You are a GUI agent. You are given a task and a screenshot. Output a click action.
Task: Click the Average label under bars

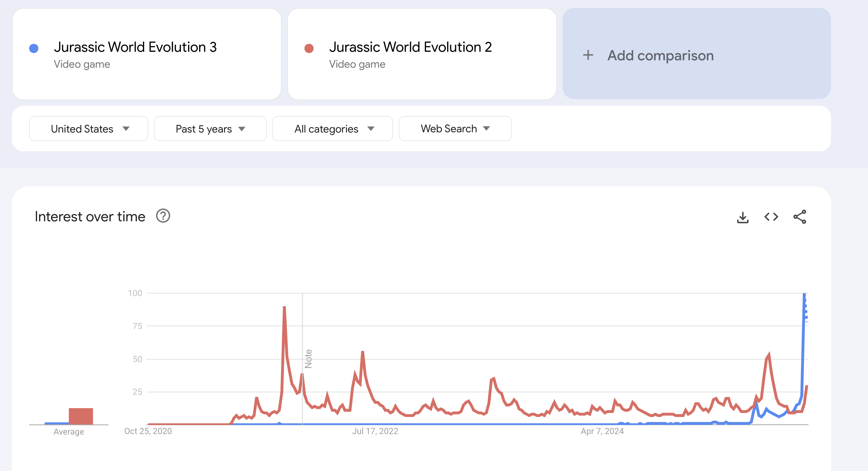[x=69, y=432]
